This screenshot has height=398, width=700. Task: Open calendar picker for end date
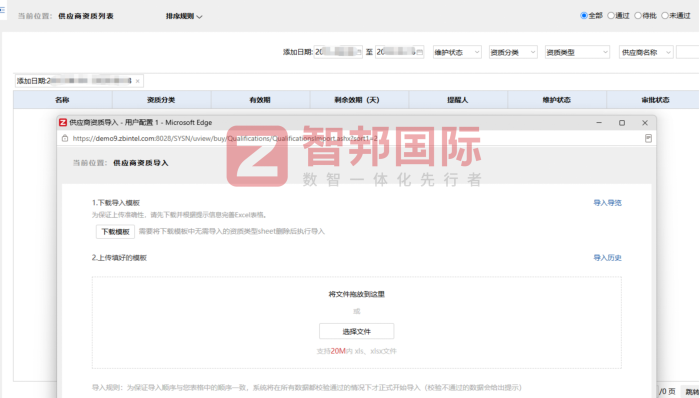[x=420, y=52]
